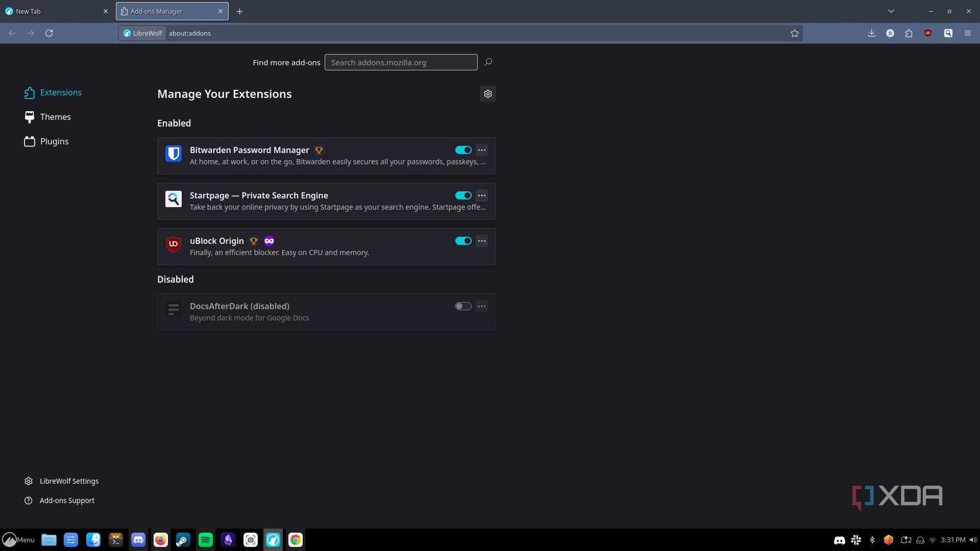Open Firefox from the taskbar

(160, 540)
